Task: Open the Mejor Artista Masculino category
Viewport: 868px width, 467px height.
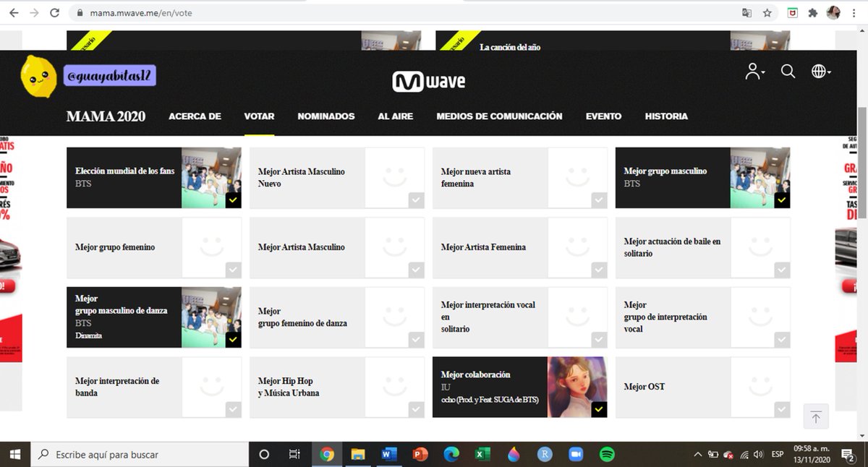Action: pos(337,248)
